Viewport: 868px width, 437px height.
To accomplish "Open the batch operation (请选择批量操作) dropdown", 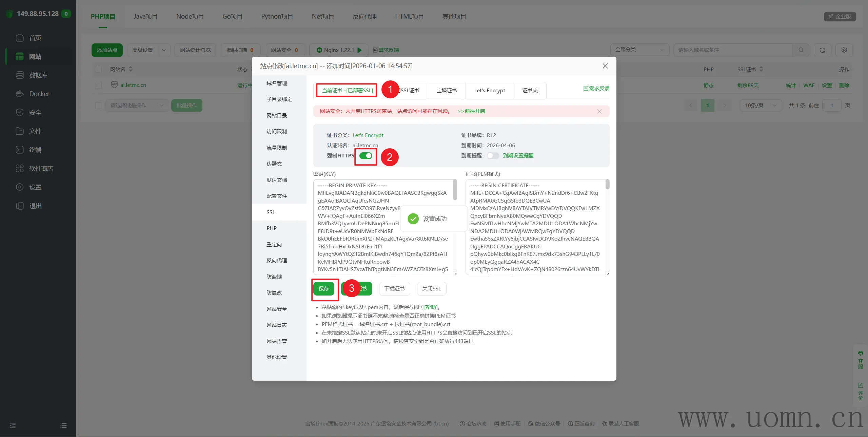I will tap(137, 106).
